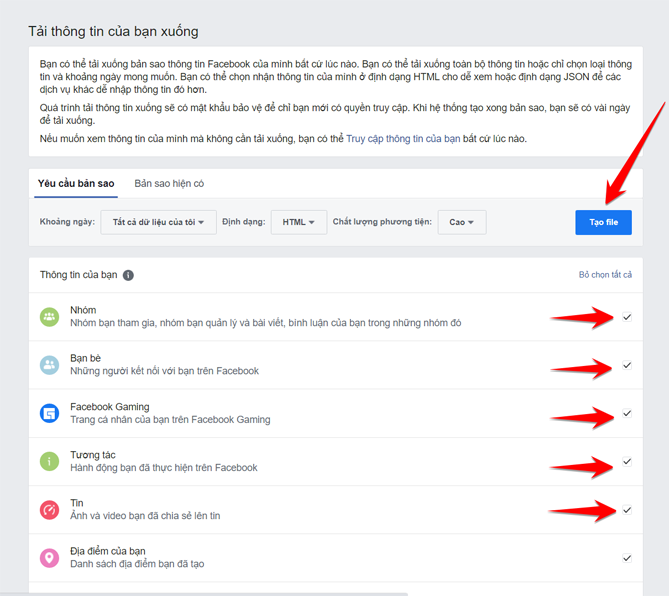Click the Facebook Gaming row title
The width and height of the screenshot is (669, 596).
click(110, 407)
